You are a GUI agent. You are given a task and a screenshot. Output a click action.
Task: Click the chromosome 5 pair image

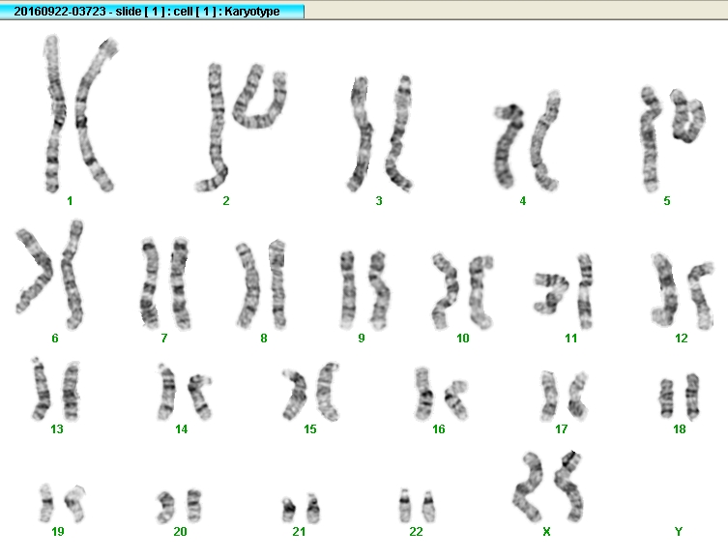coord(673,139)
